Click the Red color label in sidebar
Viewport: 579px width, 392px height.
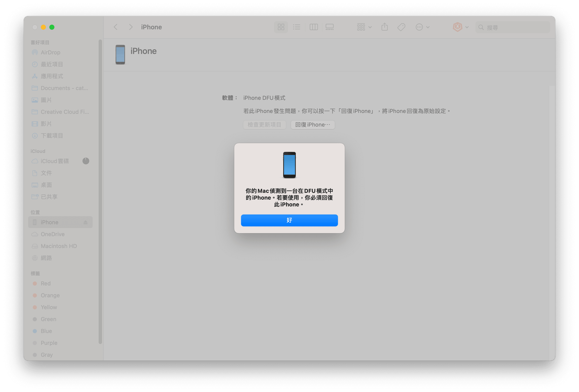click(x=45, y=283)
